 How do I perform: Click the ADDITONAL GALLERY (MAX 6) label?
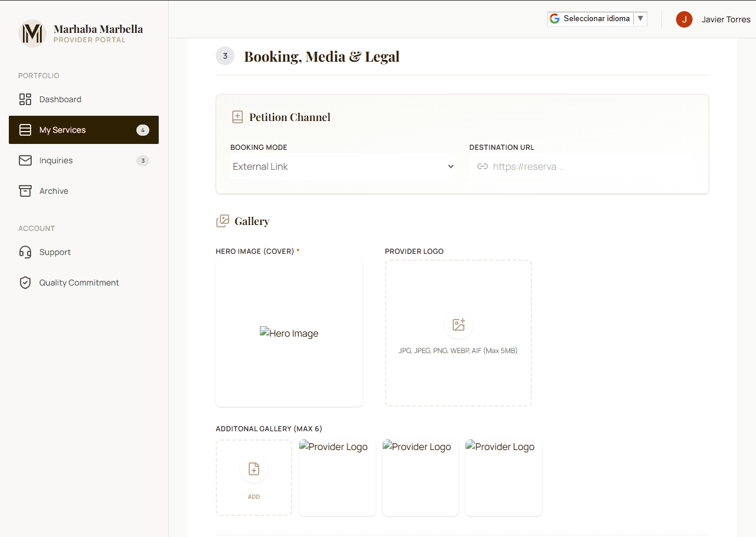pyautogui.click(x=269, y=429)
